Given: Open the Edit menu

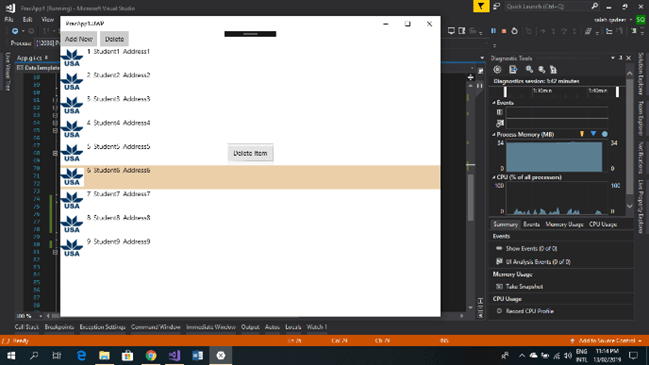Looking at the screenshot, I should click(27, 19).
